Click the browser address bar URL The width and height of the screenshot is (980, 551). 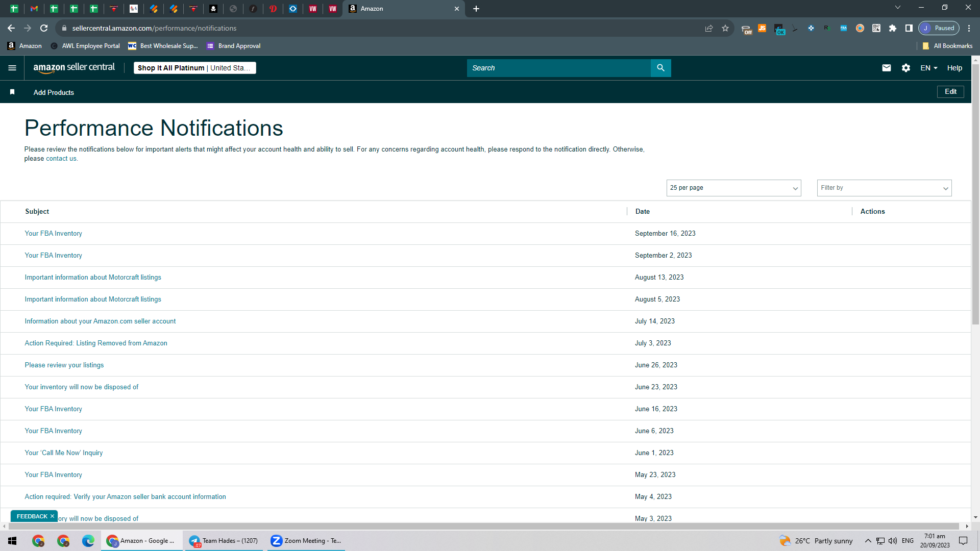pos(154,28)
